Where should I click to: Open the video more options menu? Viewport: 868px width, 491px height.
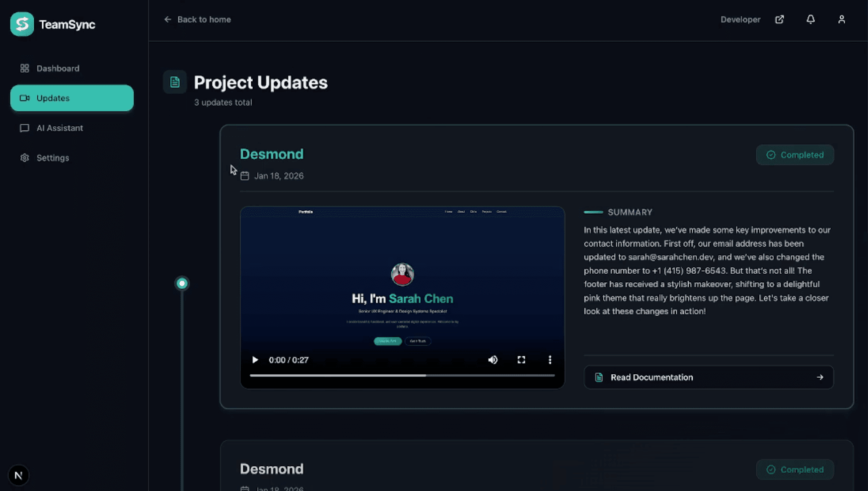pyautogui.click(x=549, y=360)
